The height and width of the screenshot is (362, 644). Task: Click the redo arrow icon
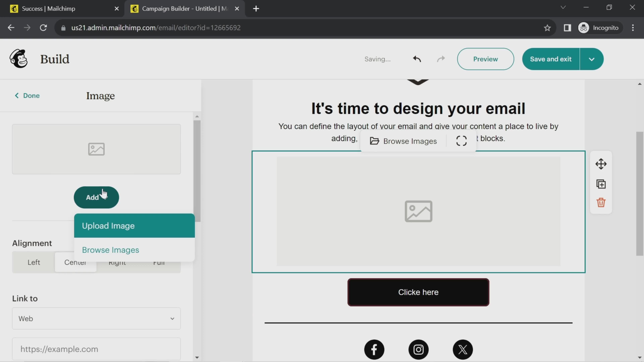coord(441,59)
